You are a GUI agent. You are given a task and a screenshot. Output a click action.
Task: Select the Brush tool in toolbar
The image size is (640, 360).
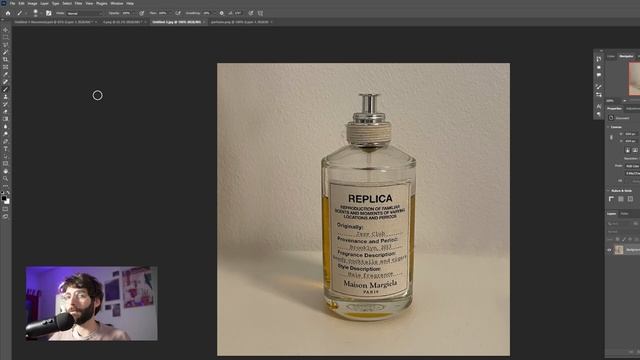tap(5, 89)
